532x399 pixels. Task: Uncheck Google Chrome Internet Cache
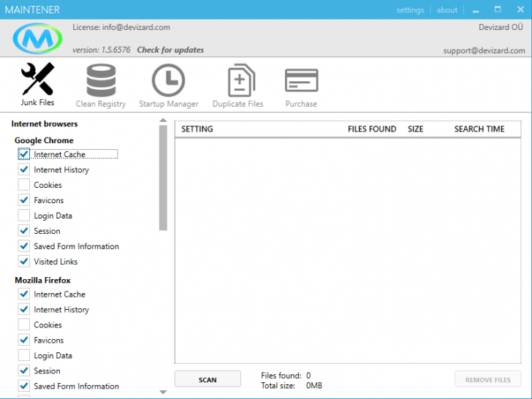coord(23,154)
